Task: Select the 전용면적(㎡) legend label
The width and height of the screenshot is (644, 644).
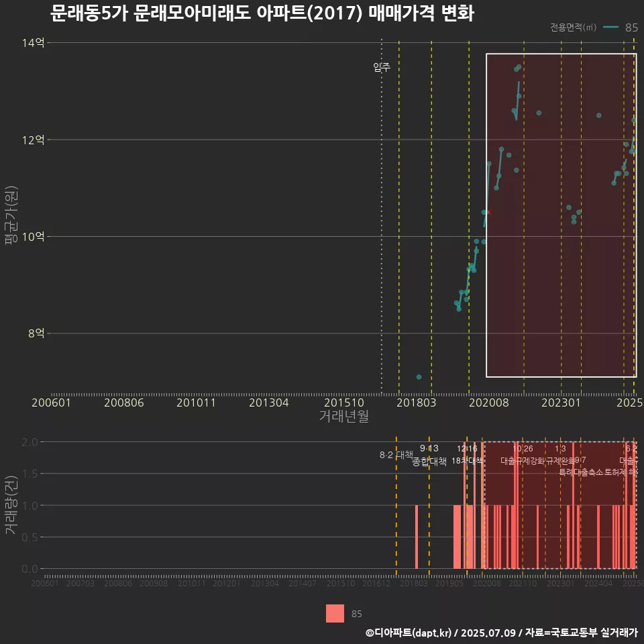Action: coord(573,28)
